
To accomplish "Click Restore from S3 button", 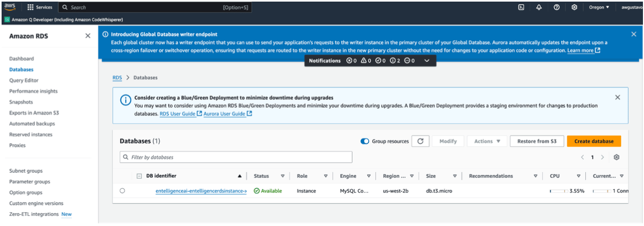I will (536, 141).
